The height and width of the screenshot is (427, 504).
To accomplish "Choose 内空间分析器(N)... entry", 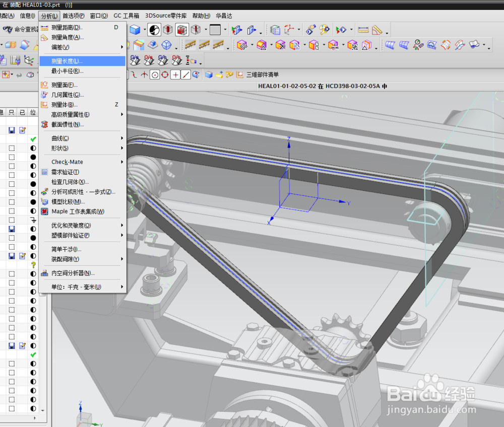I will (82, 273).
